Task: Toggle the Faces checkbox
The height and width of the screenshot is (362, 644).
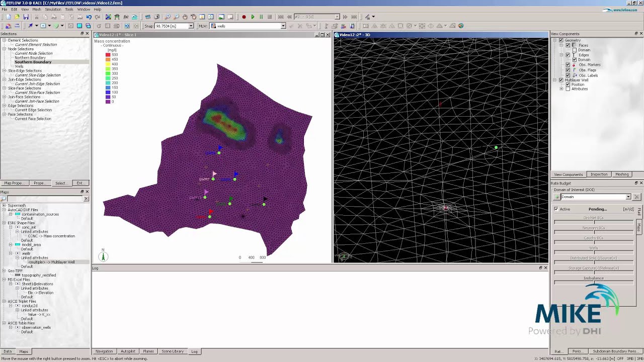Action: click(568, 45)
